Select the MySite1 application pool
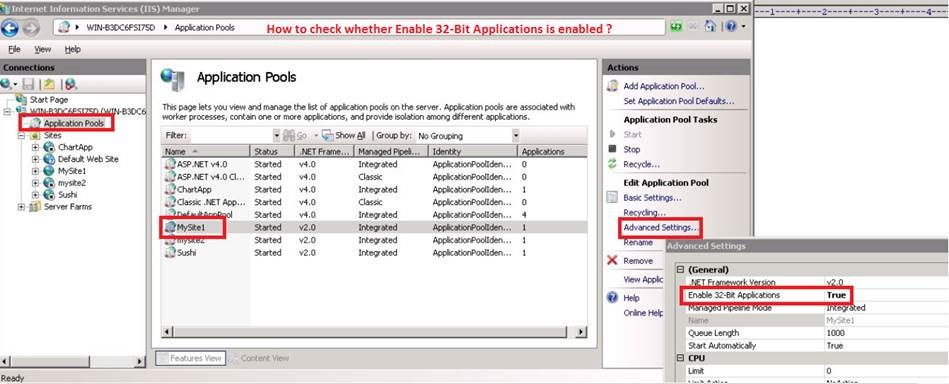The height and width of the screenshot is (384, 949). (374, 227)
